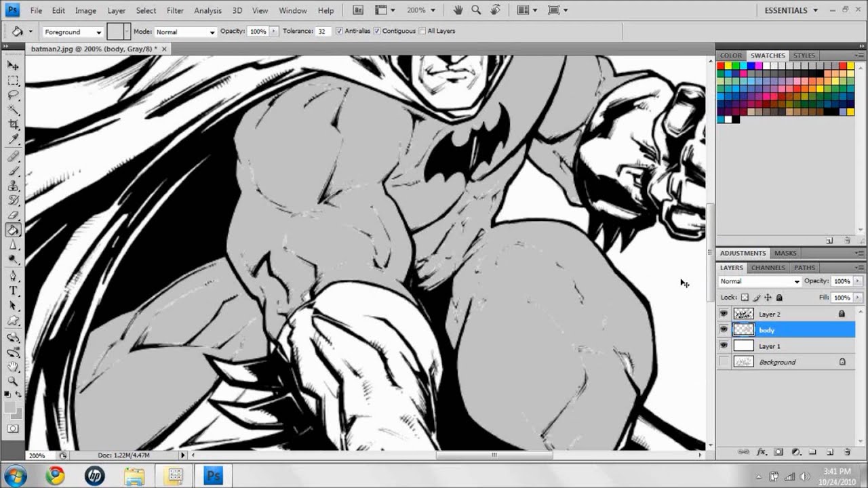This screenshot has width=868, height=488.
Task: Switch to the Channels tab
Action: [x=768, y=268]
